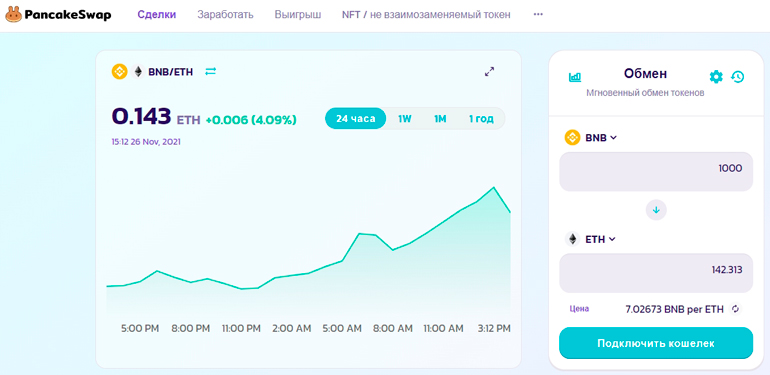Click the 7.02673 BNB per ETH price
The width and height of the screenshot is (770, 375).
coord(675,309)
